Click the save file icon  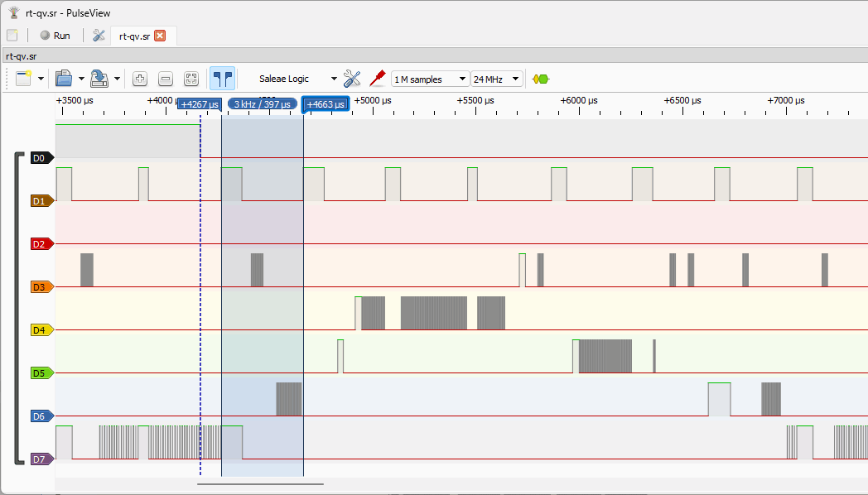point(99,79)
